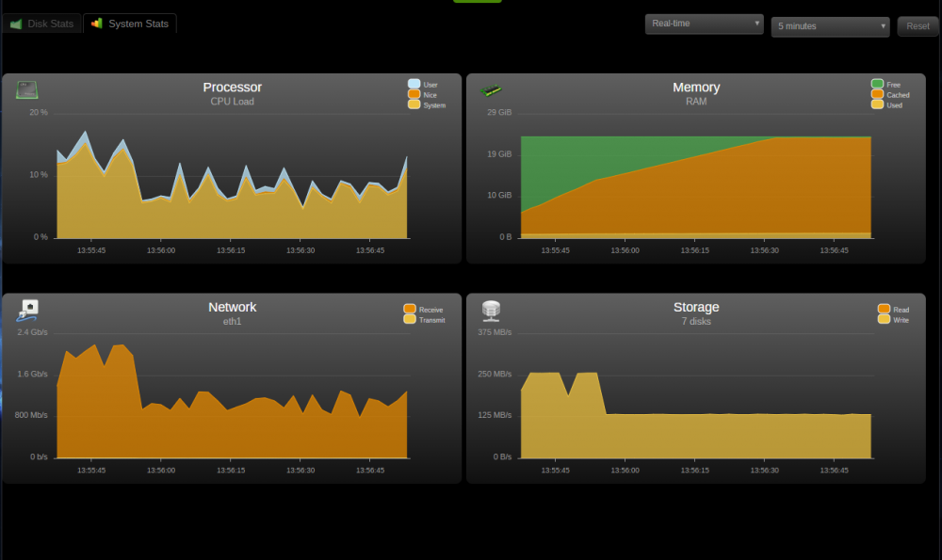Toggle the System series in Processor legend

coord(427,105)
